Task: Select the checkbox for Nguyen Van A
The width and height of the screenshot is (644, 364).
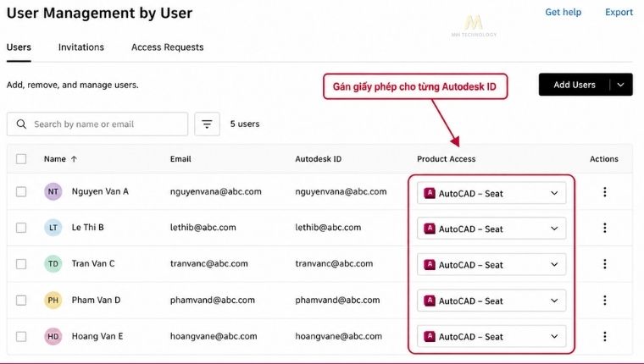Action: click(21, 191)
